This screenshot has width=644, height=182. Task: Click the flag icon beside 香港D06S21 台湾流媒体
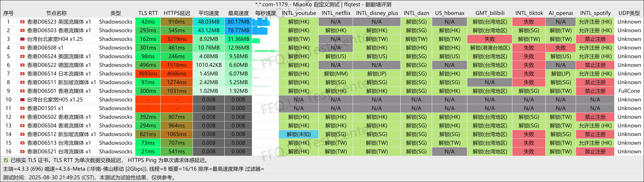point(22,152)
